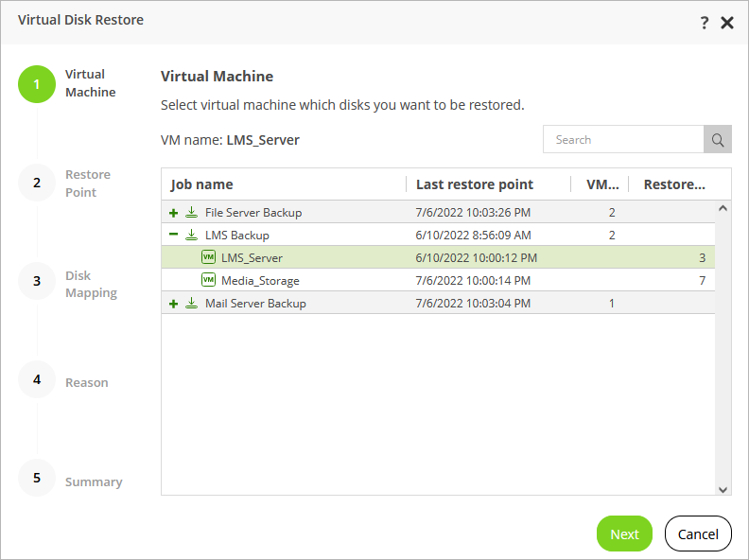
Task: Sort by Last restore point column
Action: [475, 184]
